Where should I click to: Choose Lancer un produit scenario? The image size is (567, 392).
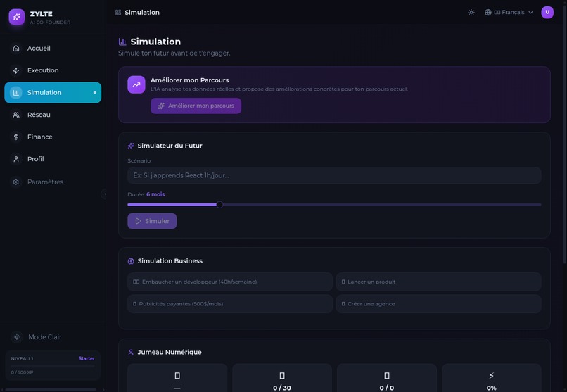439,282
